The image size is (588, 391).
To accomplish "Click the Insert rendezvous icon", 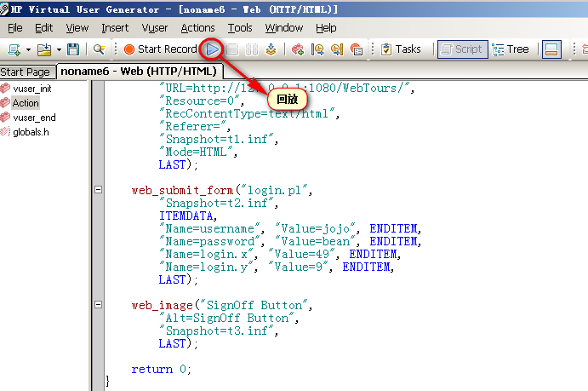I will 357,49.
